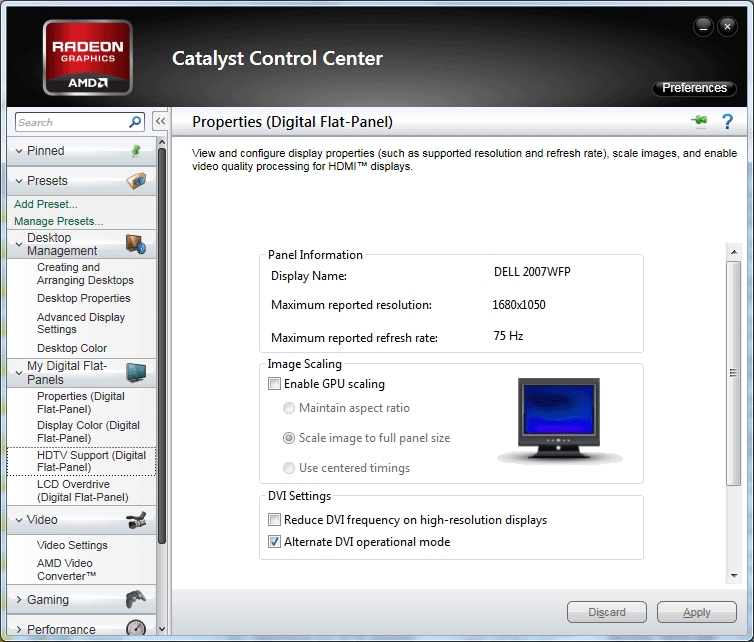
Task: Click the Desktop Management monitor icon
Action: pos(136,244)
